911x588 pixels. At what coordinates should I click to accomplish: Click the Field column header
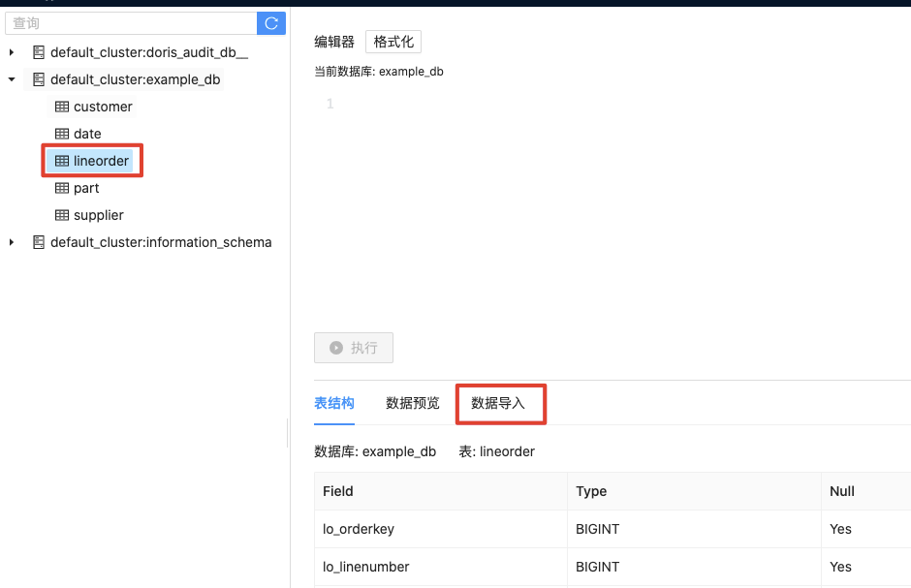441,491
